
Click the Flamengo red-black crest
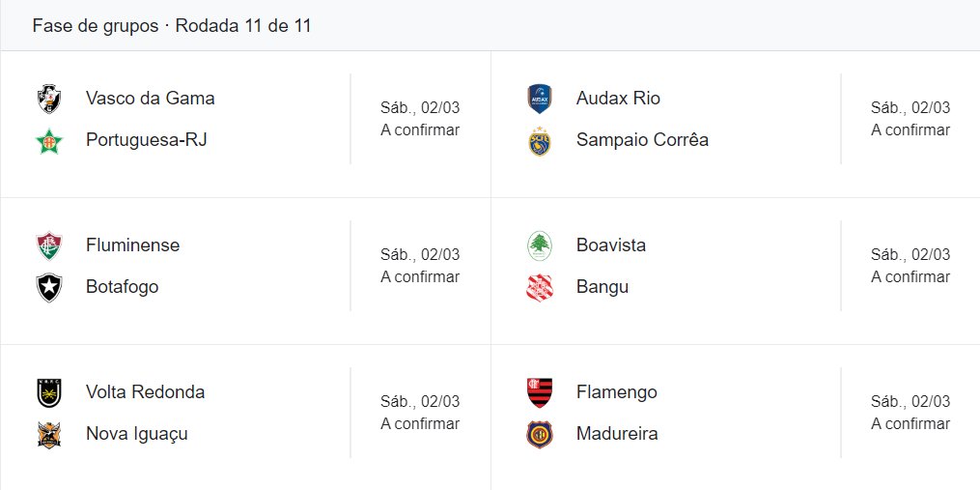pos(540,392)
